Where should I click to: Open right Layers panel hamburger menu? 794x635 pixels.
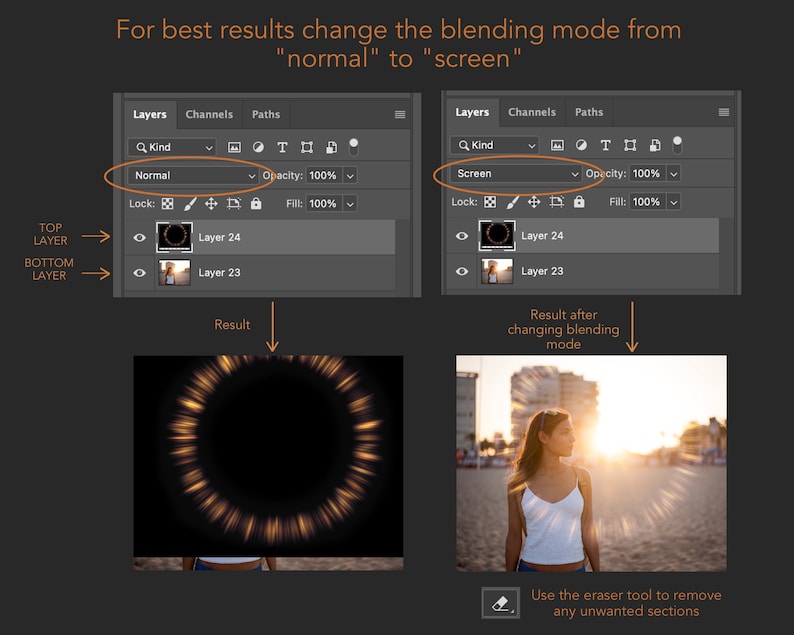click(x=724, y=112)
